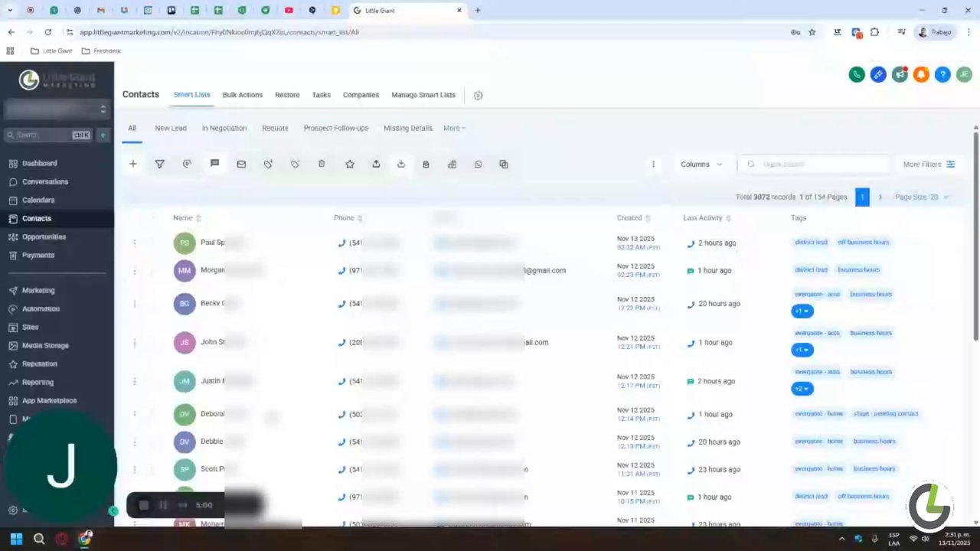
Task: Click the star review request icon
Action: click(x=350, y=164)
